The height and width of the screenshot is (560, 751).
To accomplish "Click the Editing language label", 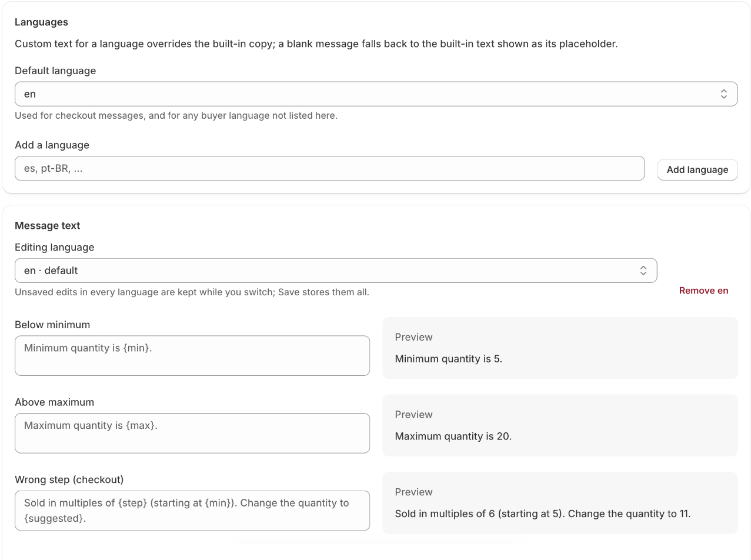I will pyautogui.click(x=54, y=247).
